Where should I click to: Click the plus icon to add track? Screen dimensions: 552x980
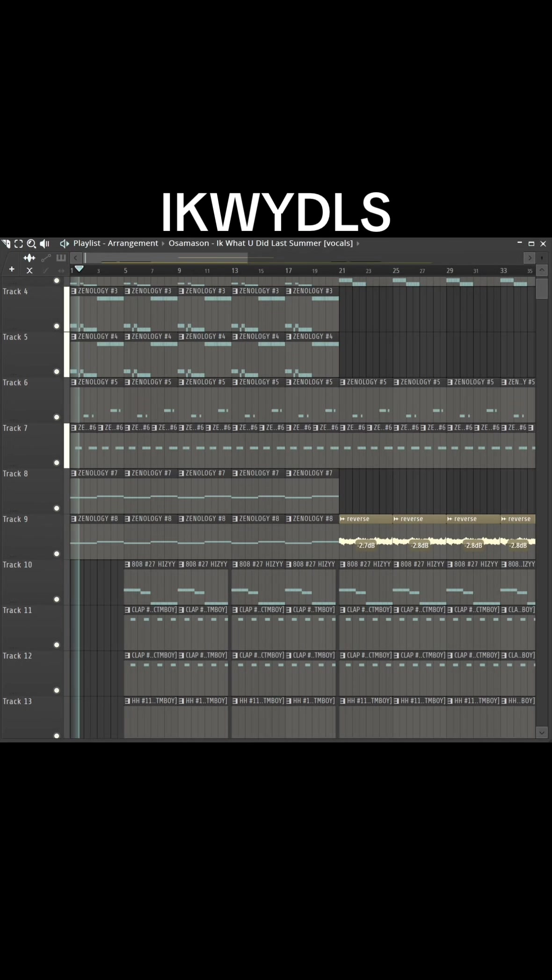click(x=12, y=269)
